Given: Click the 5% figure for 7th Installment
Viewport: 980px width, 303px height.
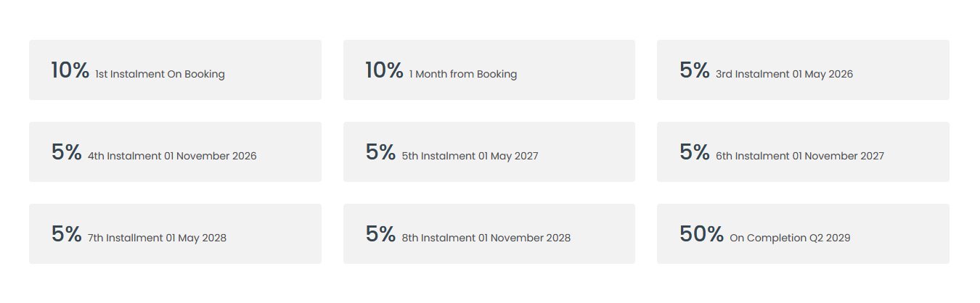Looking at the screenshot, I should [x=66, y=234].
